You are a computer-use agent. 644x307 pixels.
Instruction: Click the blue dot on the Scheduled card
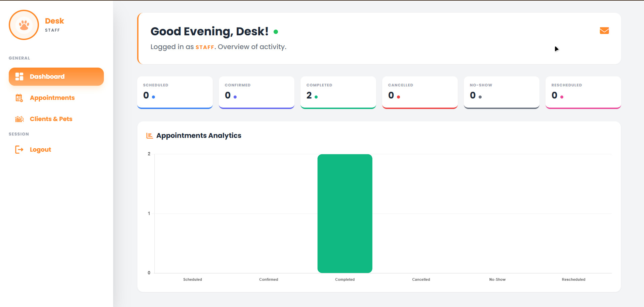tap(153, 97)
